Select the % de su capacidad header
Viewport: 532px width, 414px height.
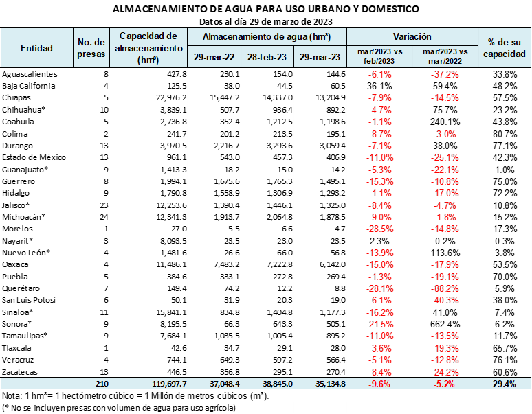tap(504, 48)
